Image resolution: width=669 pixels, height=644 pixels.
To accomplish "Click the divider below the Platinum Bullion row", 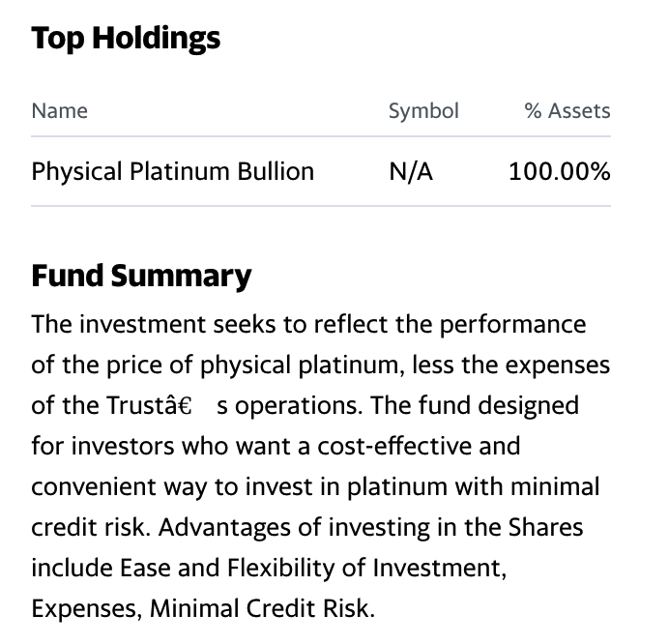I will point(321,206).
